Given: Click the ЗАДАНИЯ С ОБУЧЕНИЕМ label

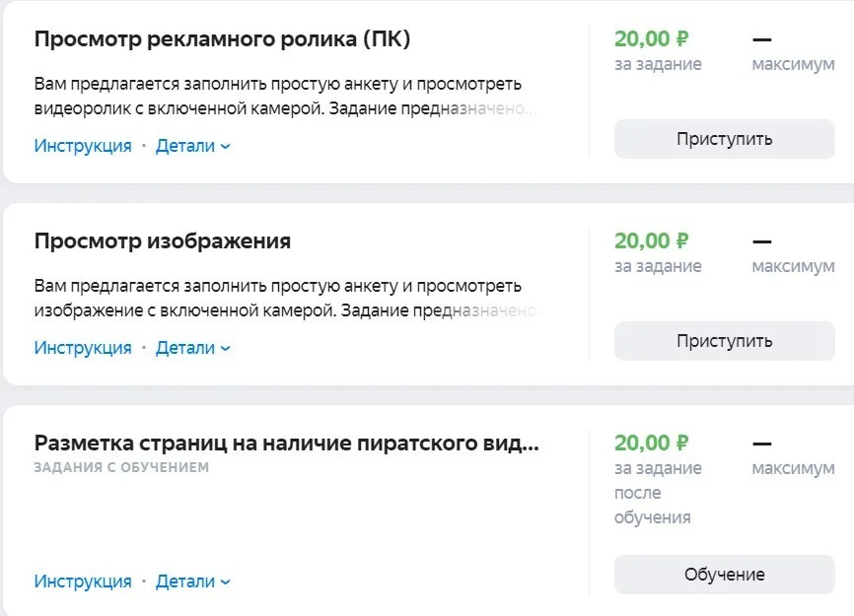Looking at the screenshot, I should [121, 467].
